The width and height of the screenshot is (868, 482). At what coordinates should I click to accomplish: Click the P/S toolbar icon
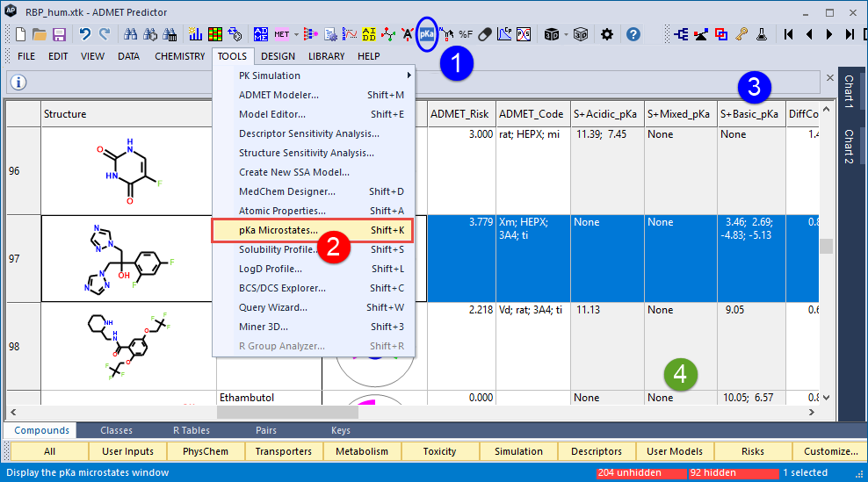tap(524, 34)
